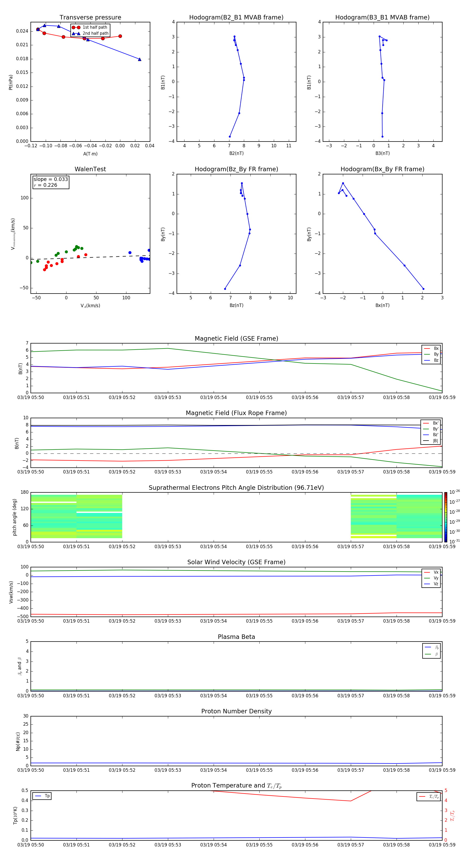Click the 'pitch angle (deg)' axis label
Screen dimensions: 473x868
14,517
